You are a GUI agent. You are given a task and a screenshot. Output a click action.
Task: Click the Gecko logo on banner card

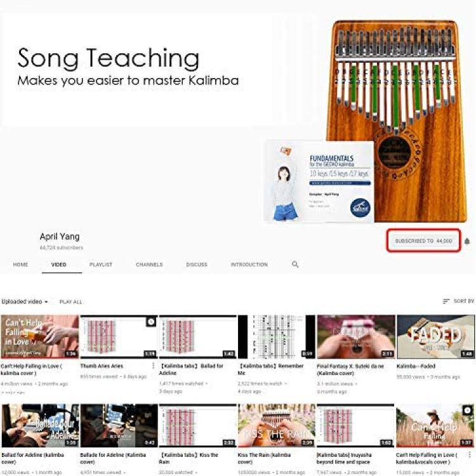pyautogui.click(x=360, y=208)
